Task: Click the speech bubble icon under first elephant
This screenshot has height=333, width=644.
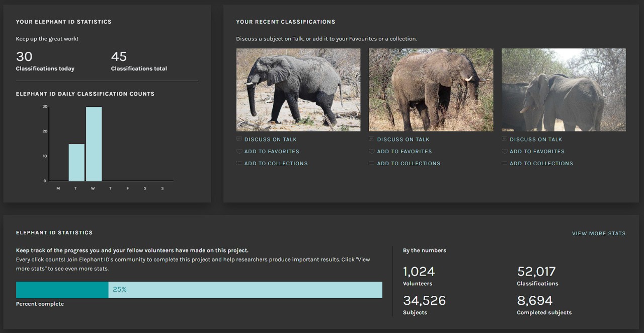Action: click(x=239, y=139)
